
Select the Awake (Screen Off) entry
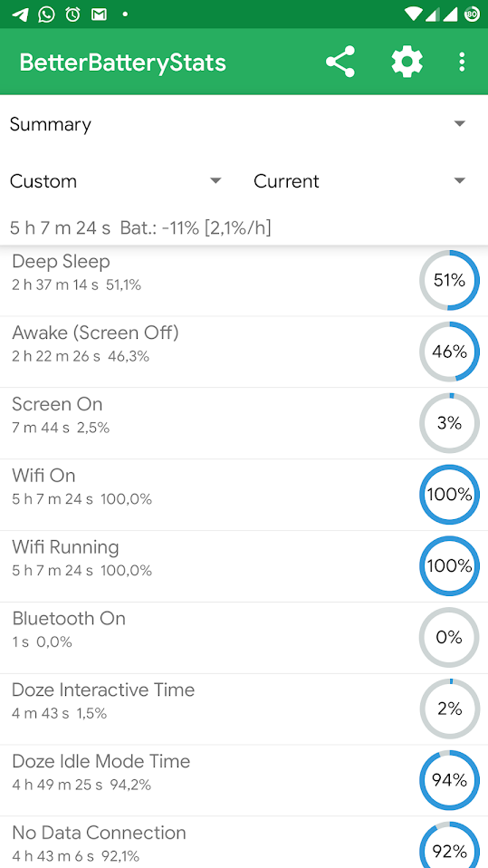(244, 352)
